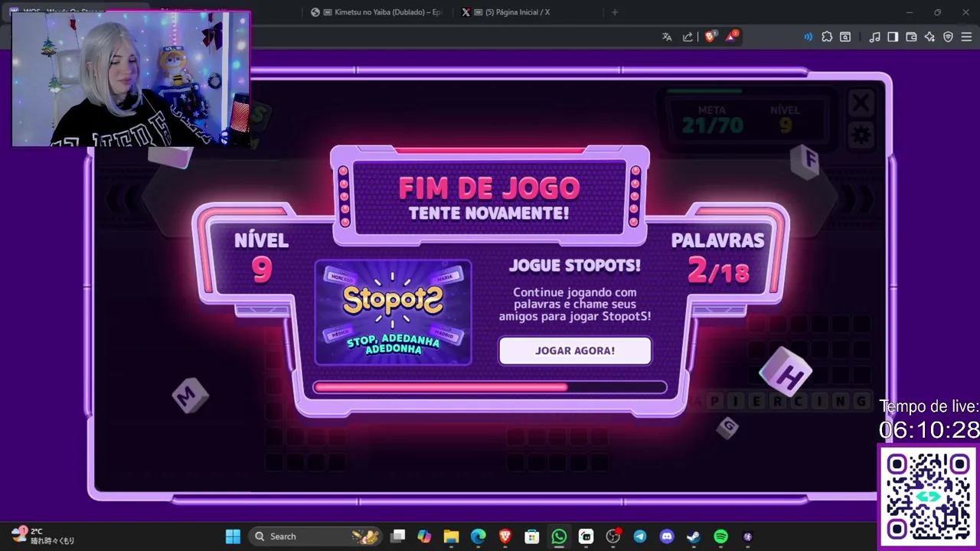Click the StopotS promo banner image
The image size is (980, 551).
tap(393, 312)
